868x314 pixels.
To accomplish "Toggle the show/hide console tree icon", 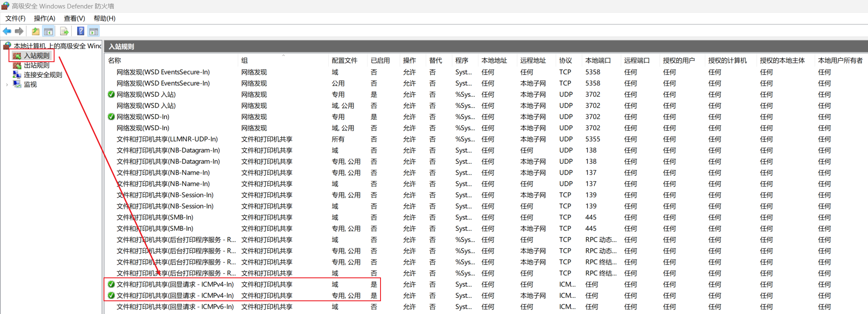I will coord(49,31).
